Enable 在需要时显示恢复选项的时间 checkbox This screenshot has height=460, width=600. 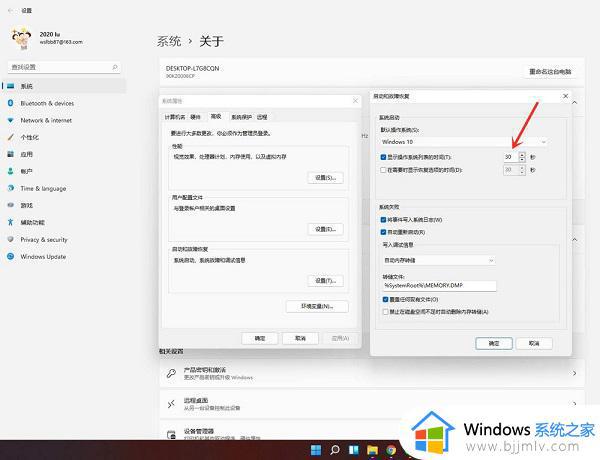(x=383, y=170)
